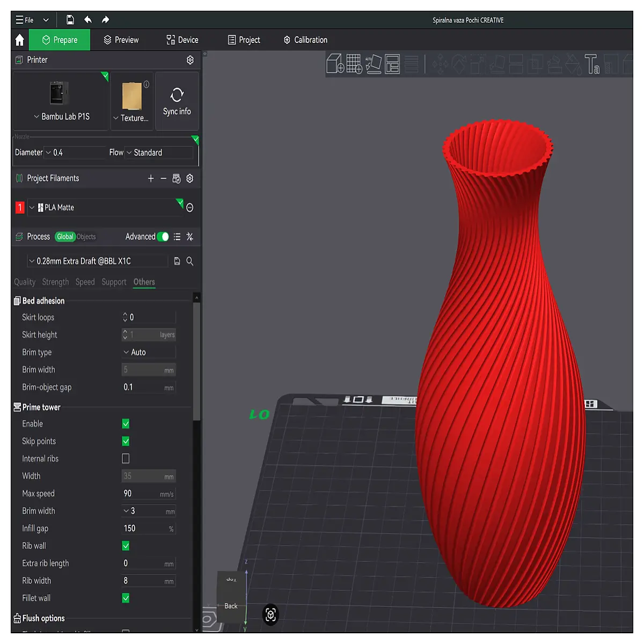The height and width of the screenshot is (644, 644).
Task: Redo the last action
Action: [x=105, y=20]
